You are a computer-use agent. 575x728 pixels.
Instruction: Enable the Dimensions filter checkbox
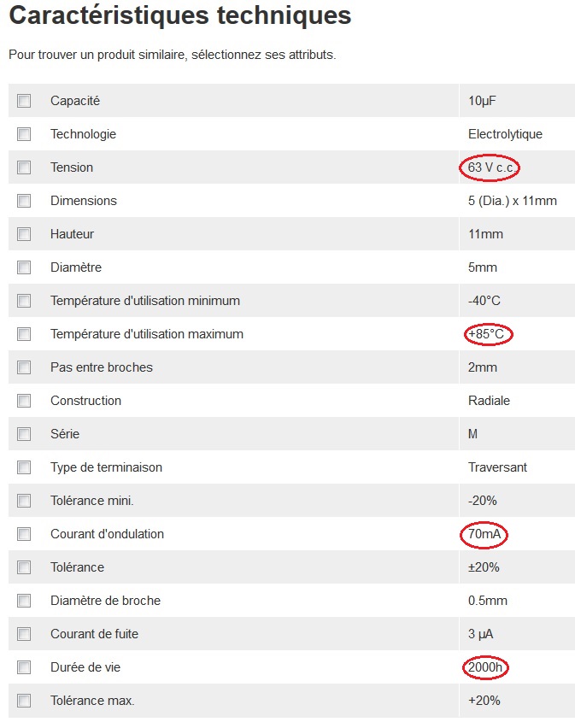click(x=24, y=201)
